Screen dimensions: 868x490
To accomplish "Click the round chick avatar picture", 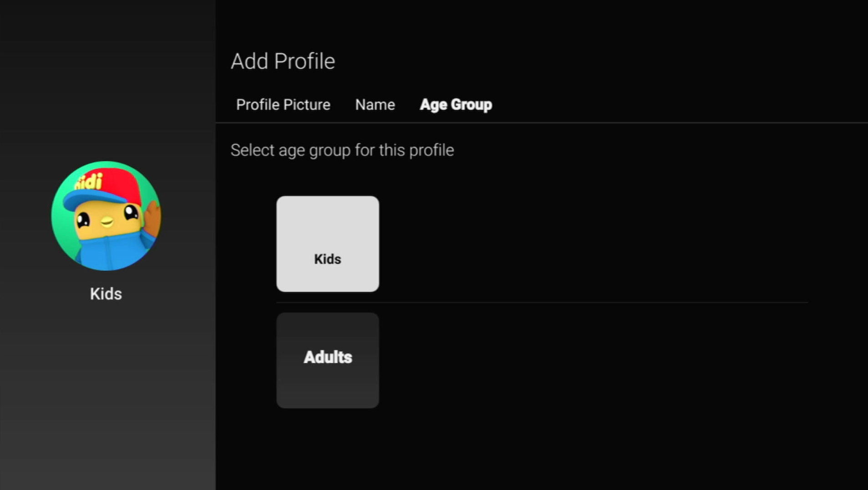I will click(x=106, y=216).
